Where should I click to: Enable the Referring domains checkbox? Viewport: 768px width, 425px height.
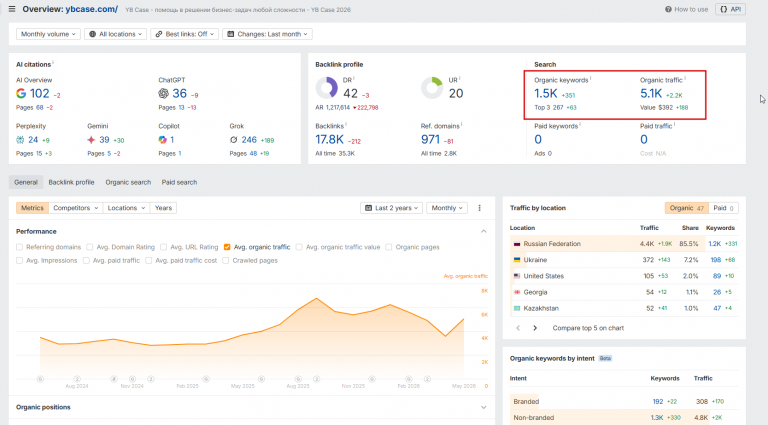click(20, 247)
